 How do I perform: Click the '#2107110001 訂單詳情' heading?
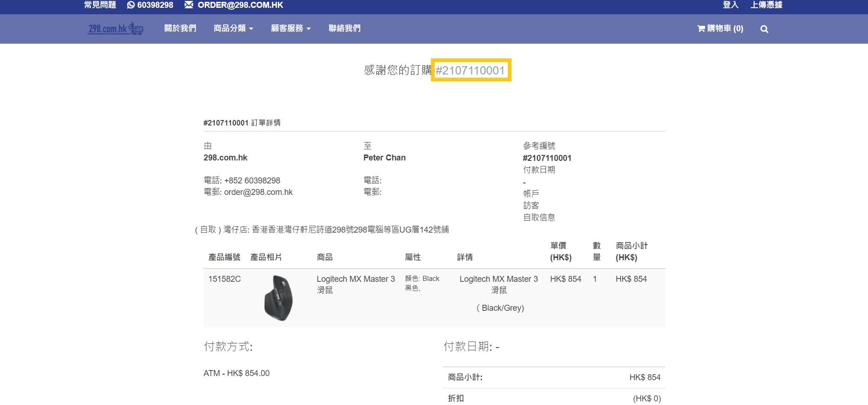click(x=242, y=123)
